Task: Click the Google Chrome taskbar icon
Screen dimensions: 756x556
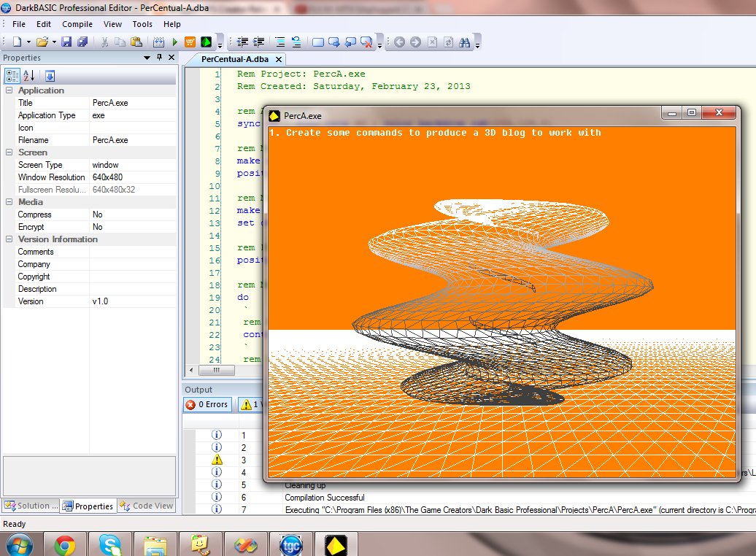Action: pos(65,545)
